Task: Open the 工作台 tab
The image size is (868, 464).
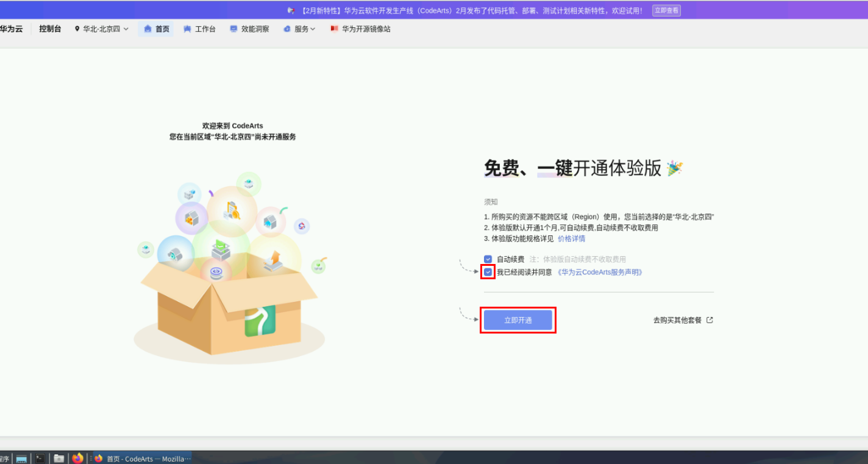Action: (x=199, y=29)
